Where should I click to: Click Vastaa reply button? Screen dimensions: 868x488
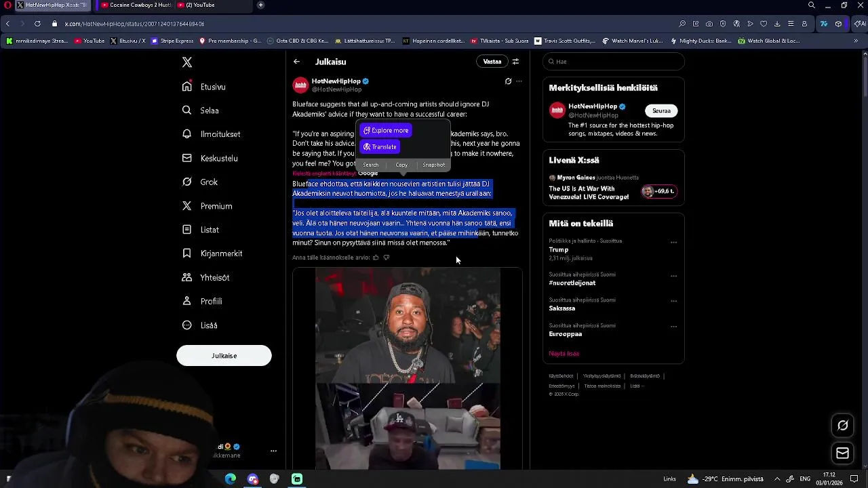click(492, 62)
